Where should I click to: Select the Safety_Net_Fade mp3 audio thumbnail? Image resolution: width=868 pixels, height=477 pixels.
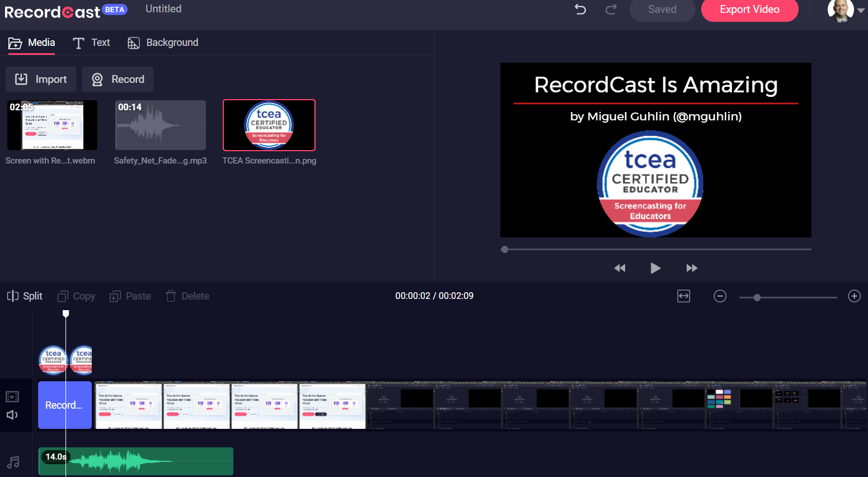(161, 125)
